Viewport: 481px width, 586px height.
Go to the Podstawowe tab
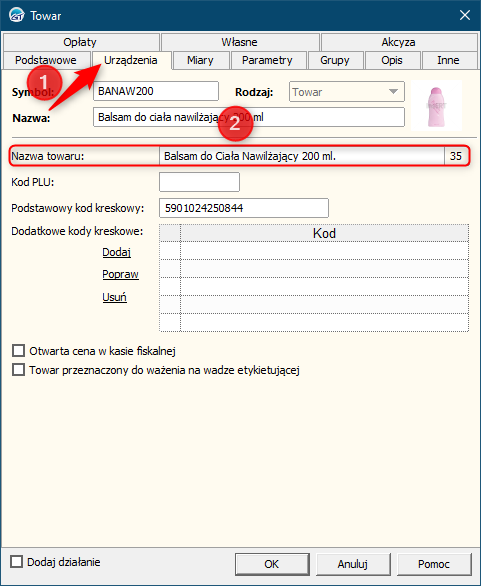46,60
